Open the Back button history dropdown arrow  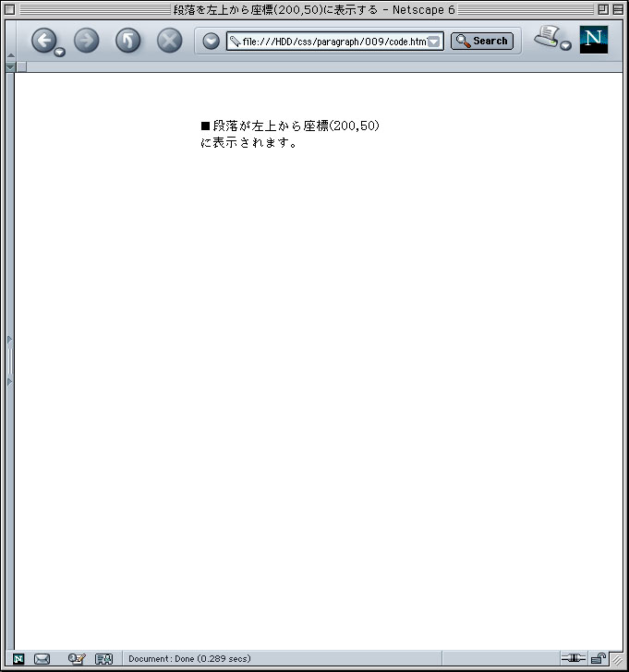pos(60,53)
